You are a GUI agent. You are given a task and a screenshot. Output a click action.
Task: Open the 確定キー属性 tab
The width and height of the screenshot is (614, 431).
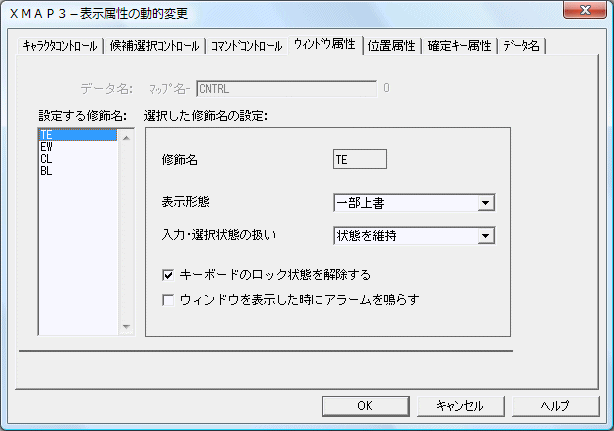click(x=460, y=46)
